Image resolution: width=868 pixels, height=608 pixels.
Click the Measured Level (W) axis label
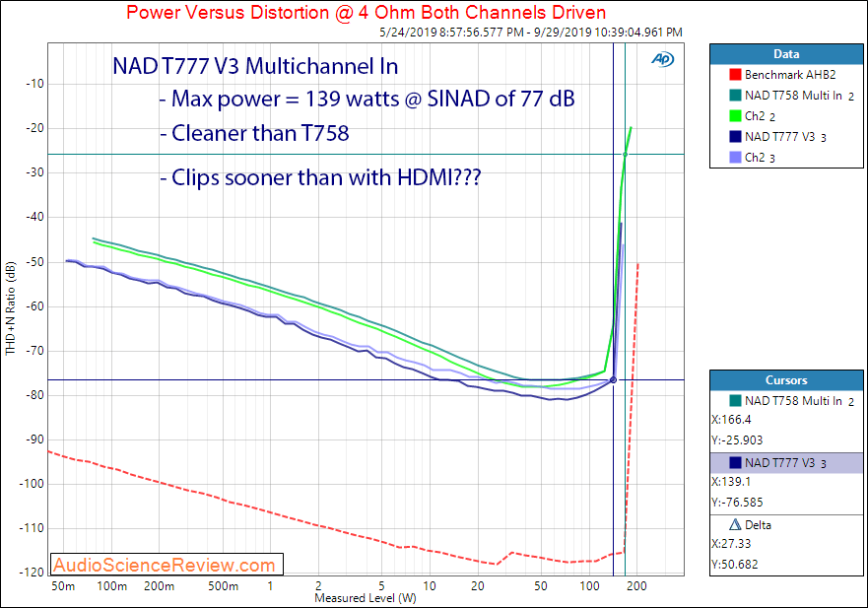click(x=366, y=598)
